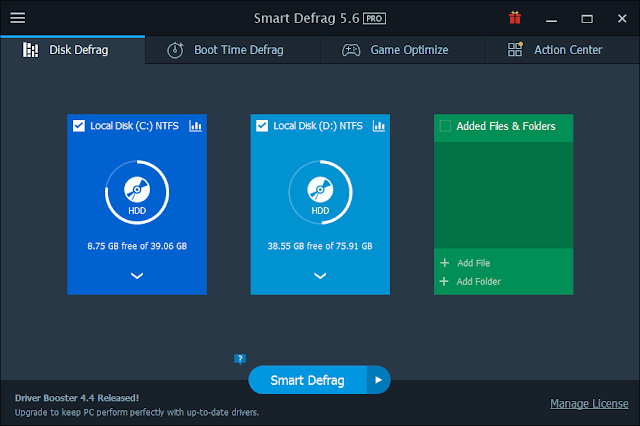This screenshot has height=426, width=640.
Task: Open the Game Optimize tab
Action: tap(402, 50)
